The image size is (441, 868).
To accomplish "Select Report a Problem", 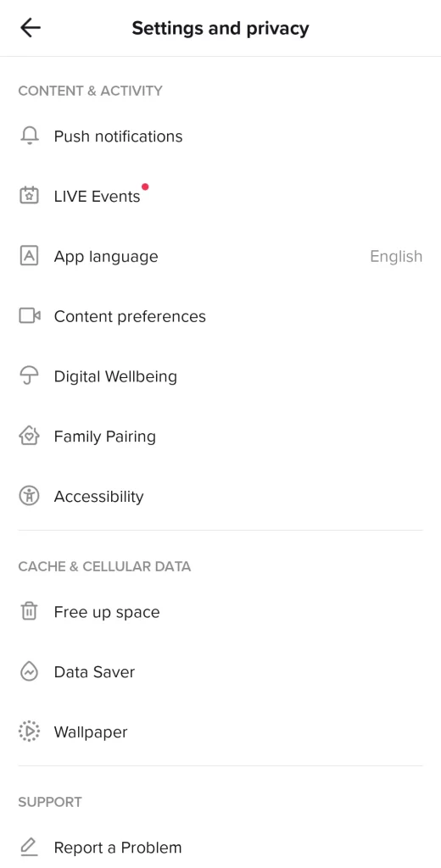I will coord(220,847).
